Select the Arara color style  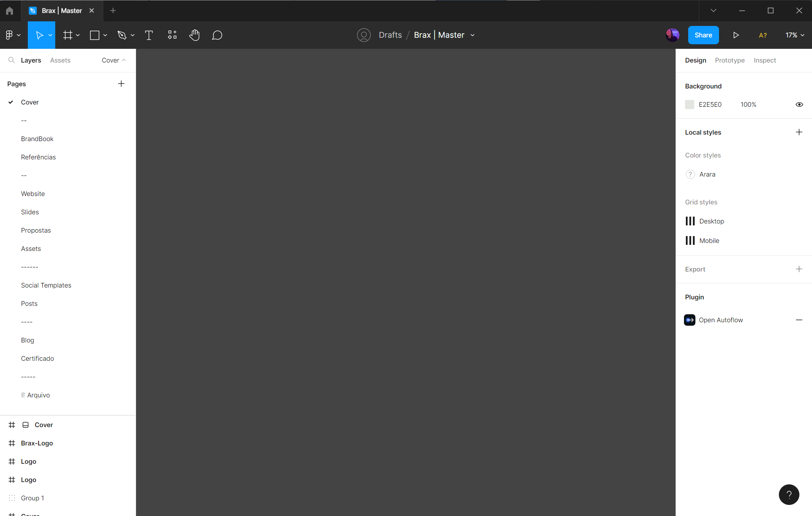(x=707, y=174)
